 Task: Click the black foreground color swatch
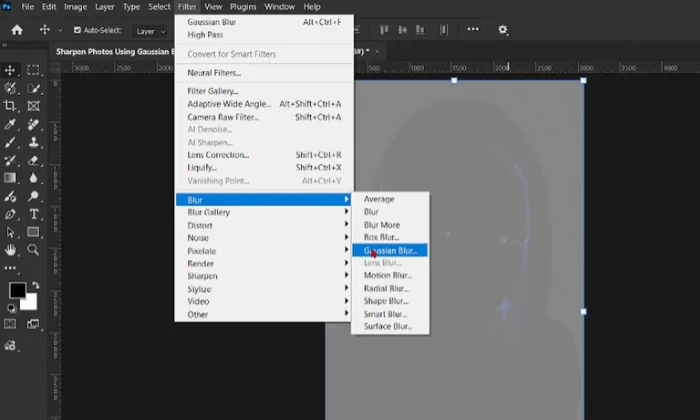tap(17, 291)
